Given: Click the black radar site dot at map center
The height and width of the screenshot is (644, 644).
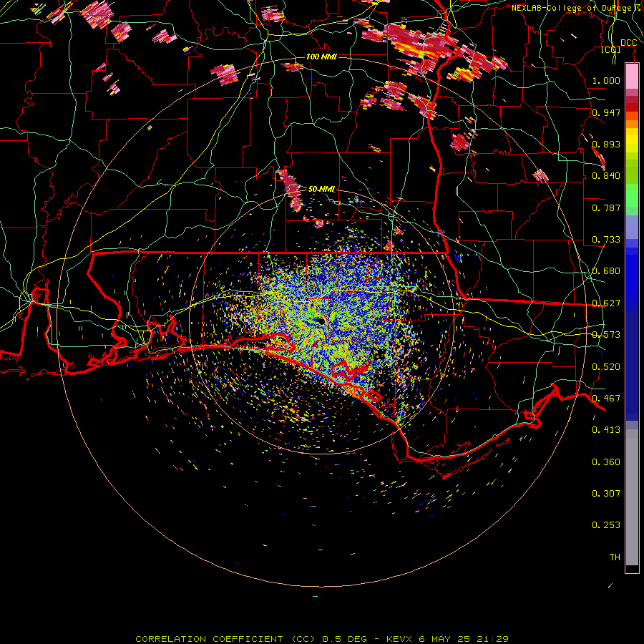Looking at the screenshot, I should pyautogui.click(x=321, y=321).
